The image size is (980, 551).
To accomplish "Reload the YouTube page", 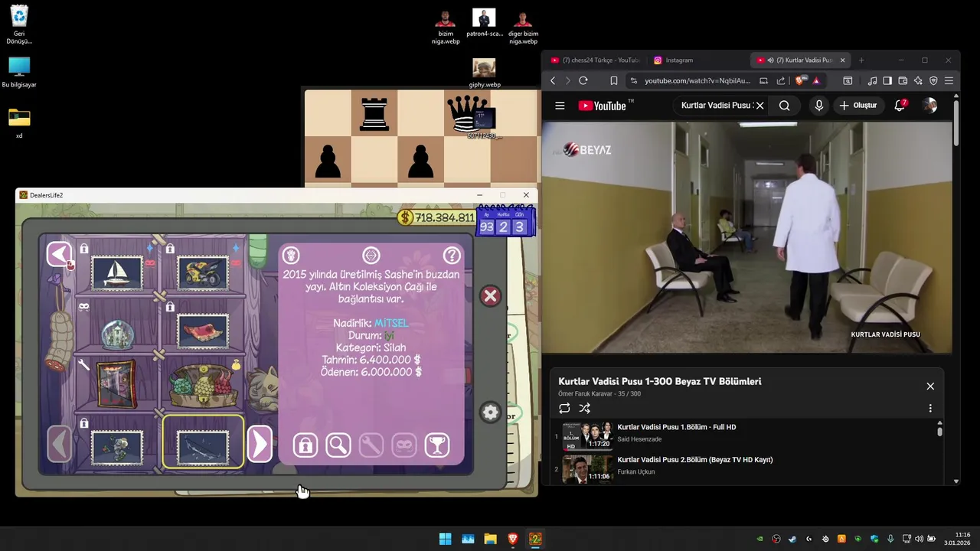I will pos(583,80).
